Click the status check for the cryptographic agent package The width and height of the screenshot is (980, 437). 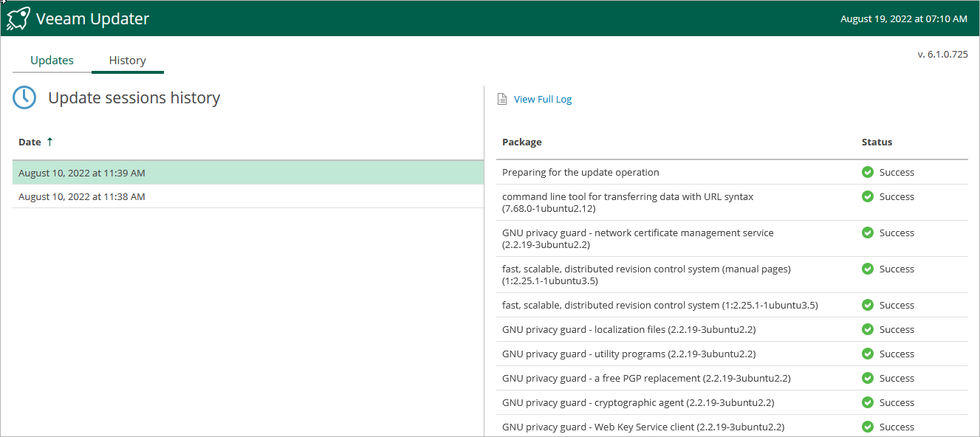(x=868, y=403)
